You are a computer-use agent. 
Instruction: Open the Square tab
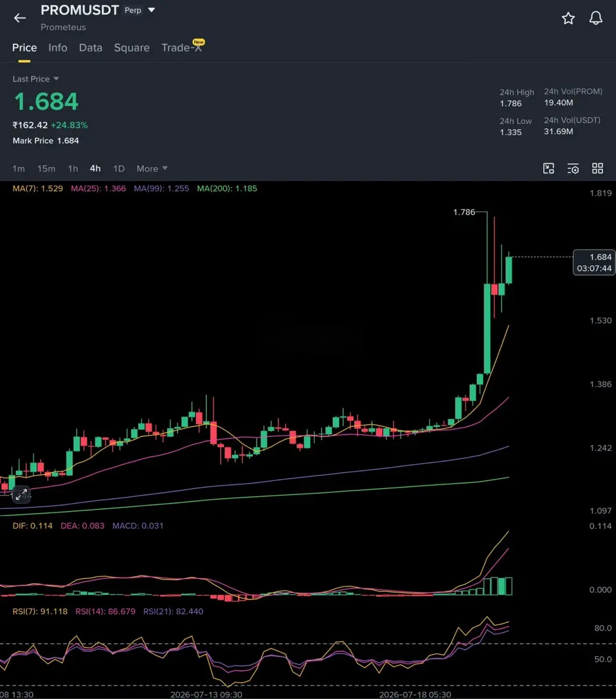tap(132, 48)
